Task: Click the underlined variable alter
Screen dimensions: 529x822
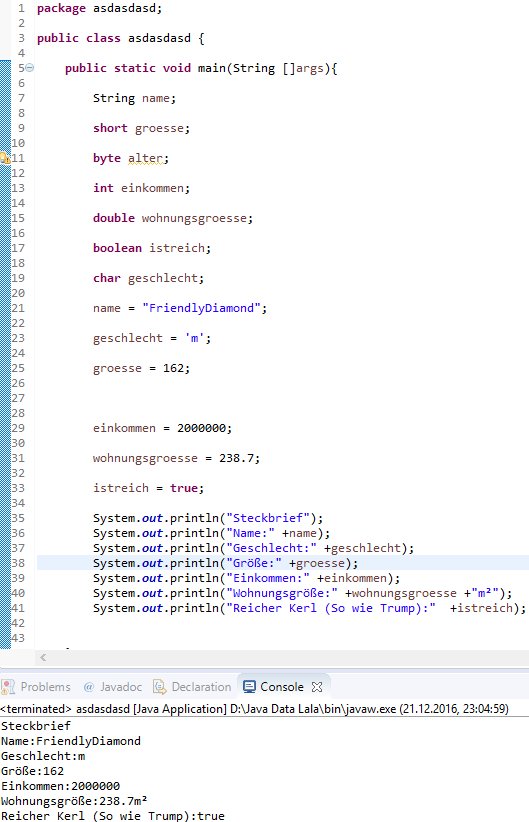Action: pyautogui.click(x=146, y=158)
